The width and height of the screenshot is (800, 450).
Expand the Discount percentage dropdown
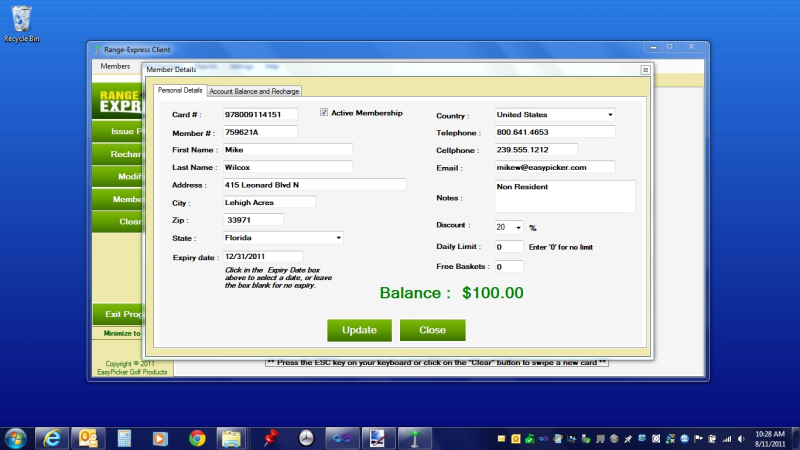tap(517, 228)
